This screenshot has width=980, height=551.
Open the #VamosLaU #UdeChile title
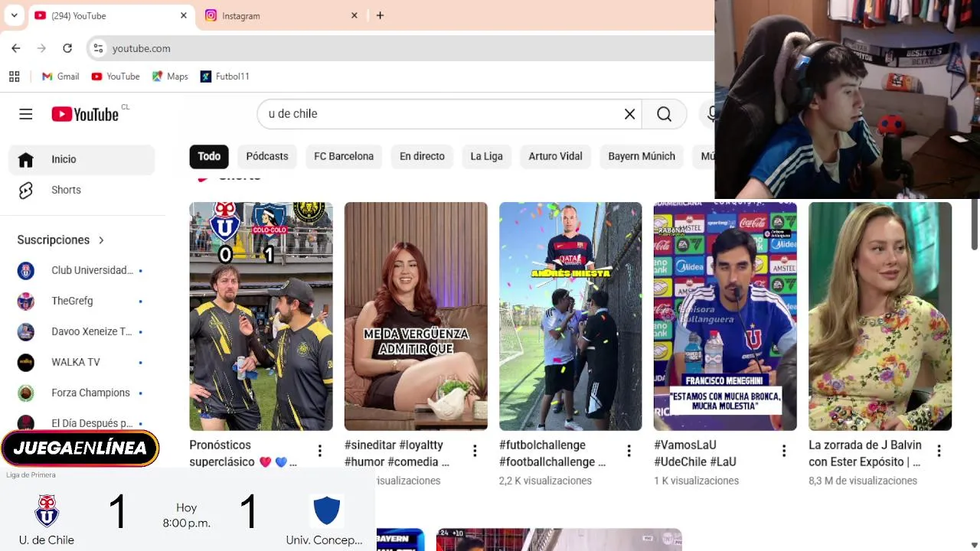coord(695,453)
